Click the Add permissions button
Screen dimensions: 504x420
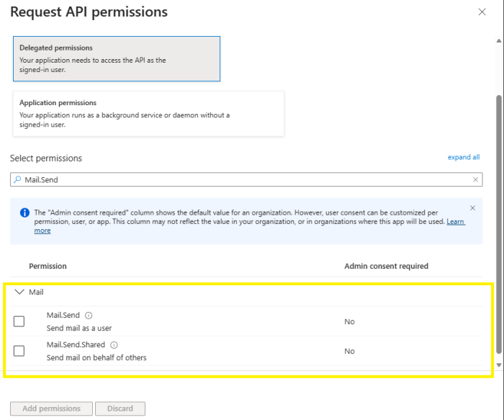(51, 408)
